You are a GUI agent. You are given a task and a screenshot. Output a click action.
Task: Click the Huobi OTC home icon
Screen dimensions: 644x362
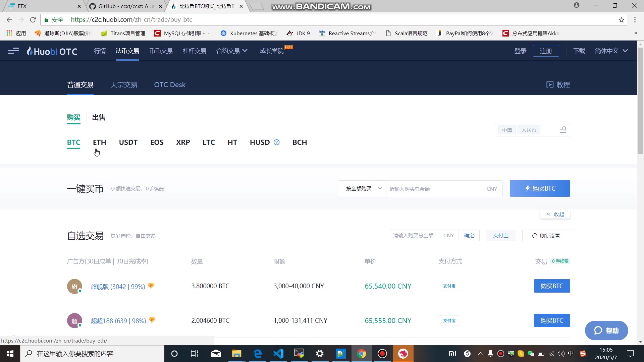[x=52, y=51]
